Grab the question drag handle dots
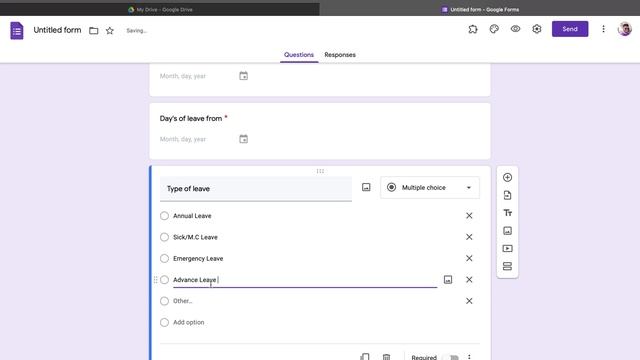Viewport: 640px width, 360px height. click(x=320, y=171)
